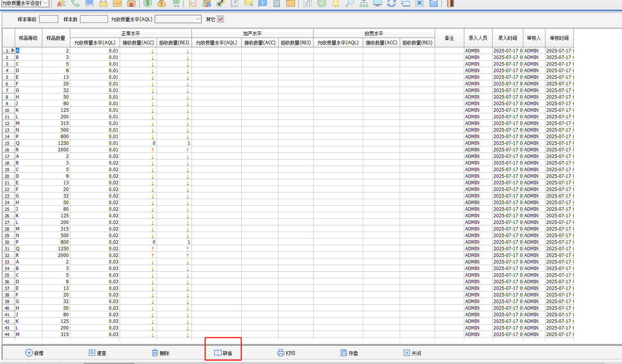This screenshot has height=364, width=622.
Task: Click the organization chart icon
Action: point(364,3)
